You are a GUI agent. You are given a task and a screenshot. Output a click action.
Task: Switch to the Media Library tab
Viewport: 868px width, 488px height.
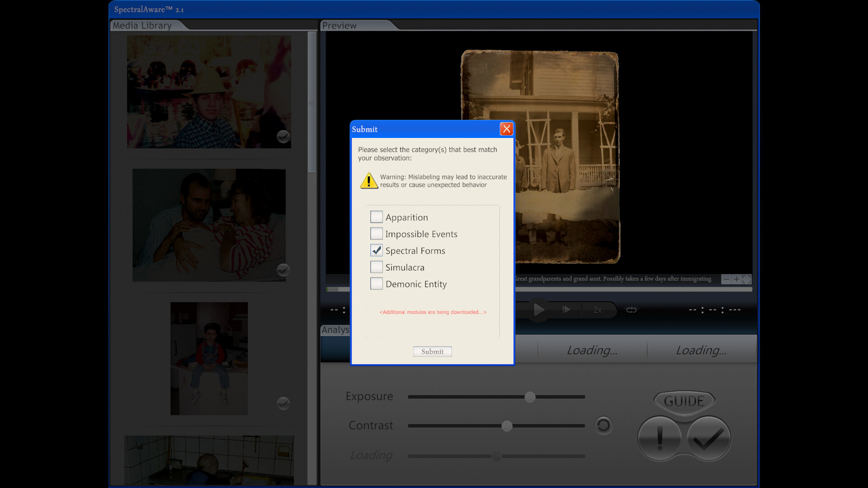tap(142, 26)
